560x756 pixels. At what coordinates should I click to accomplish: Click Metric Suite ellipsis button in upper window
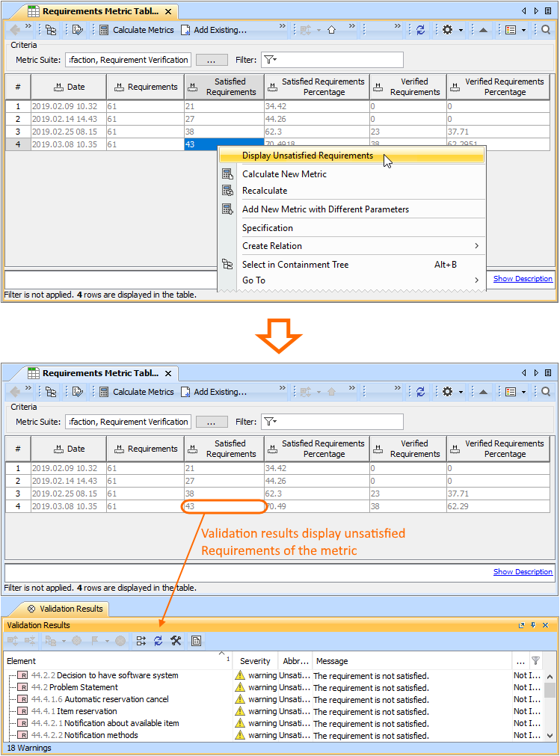[x=212, y=61]
